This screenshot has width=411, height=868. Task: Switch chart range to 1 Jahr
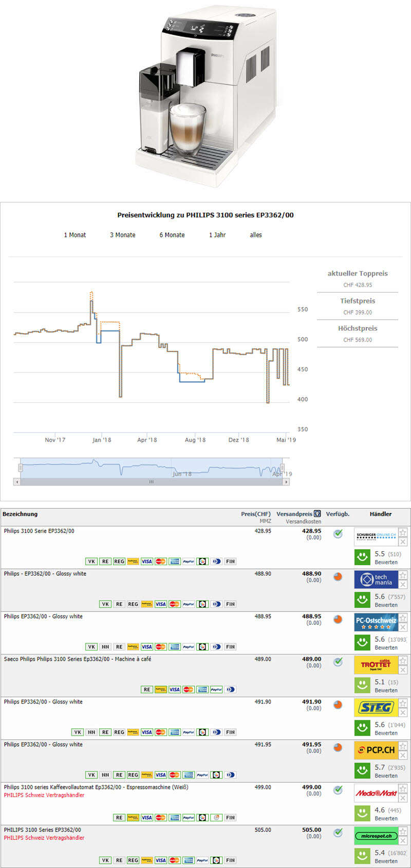coord(217,235)
